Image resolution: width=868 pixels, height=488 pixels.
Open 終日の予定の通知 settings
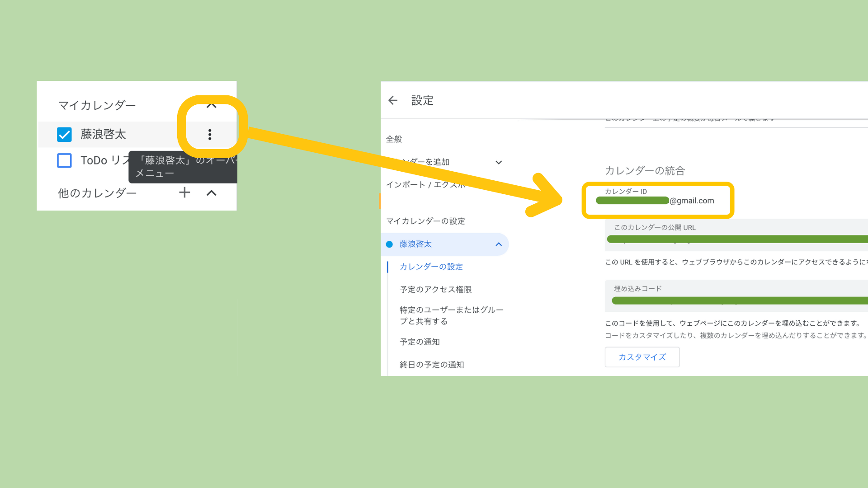[x=432, y=365]
